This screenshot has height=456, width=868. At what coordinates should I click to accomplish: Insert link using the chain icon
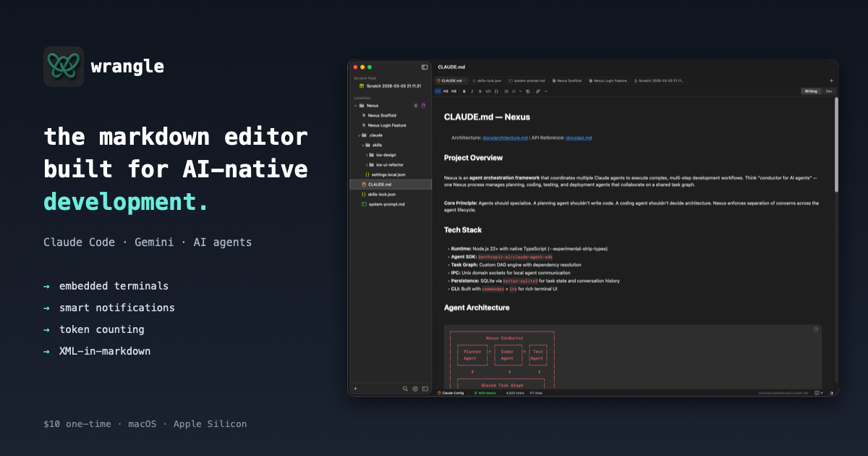[538, 91]
